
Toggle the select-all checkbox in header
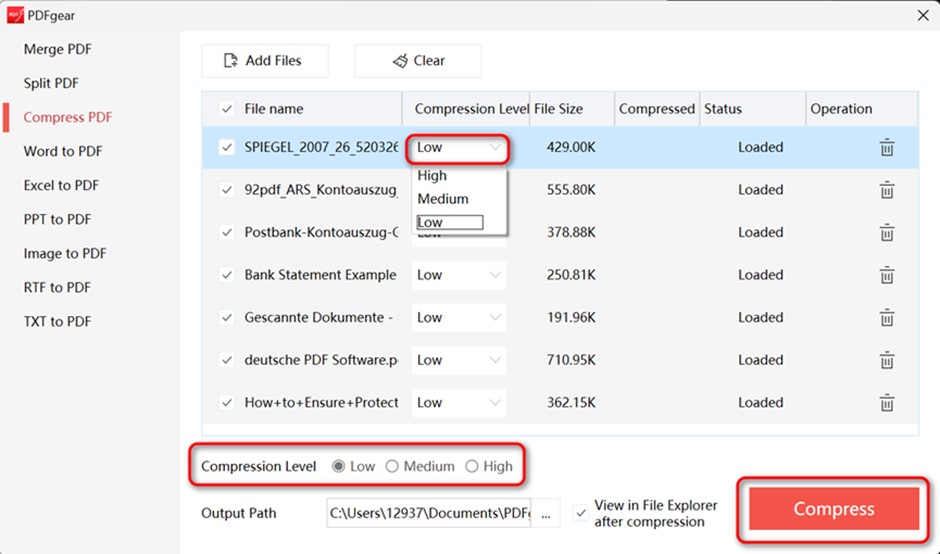tap(227, 109)
